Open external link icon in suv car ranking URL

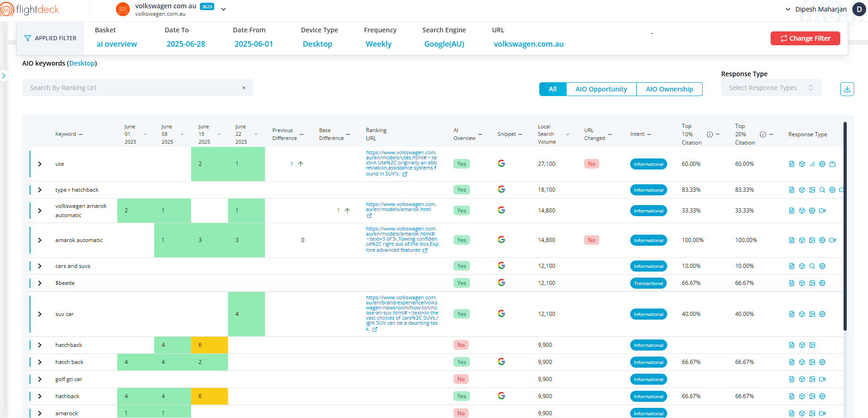point(375,329)
